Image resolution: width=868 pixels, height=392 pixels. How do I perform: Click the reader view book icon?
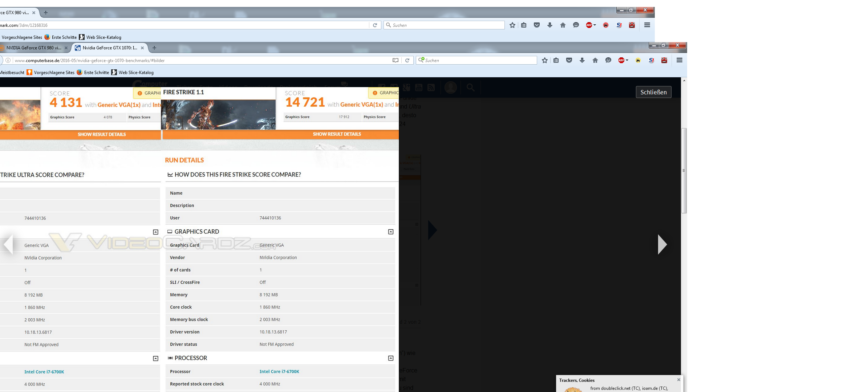pyautogui.click(x=395, y=60)
